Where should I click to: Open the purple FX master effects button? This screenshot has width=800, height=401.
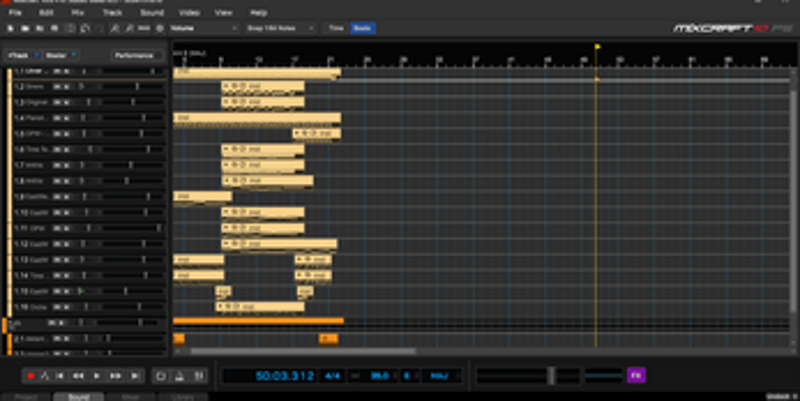point(636,375)
